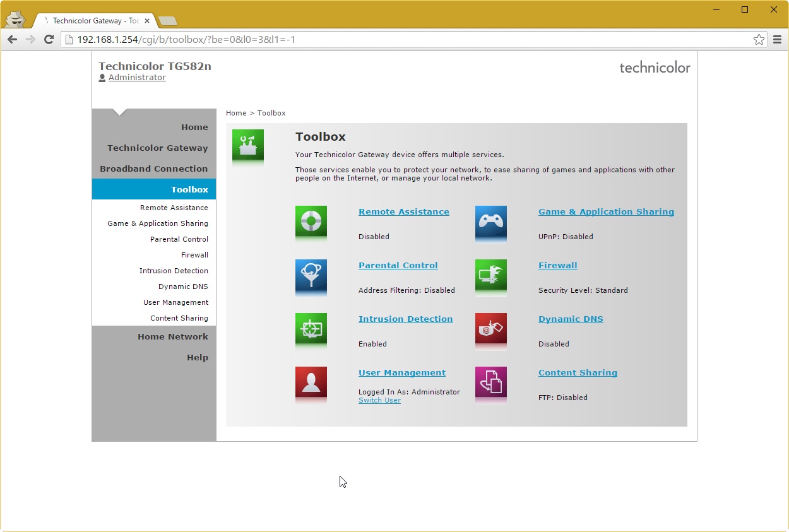
Task: Open Home Network in sidebar
Action: coord(173,337)
